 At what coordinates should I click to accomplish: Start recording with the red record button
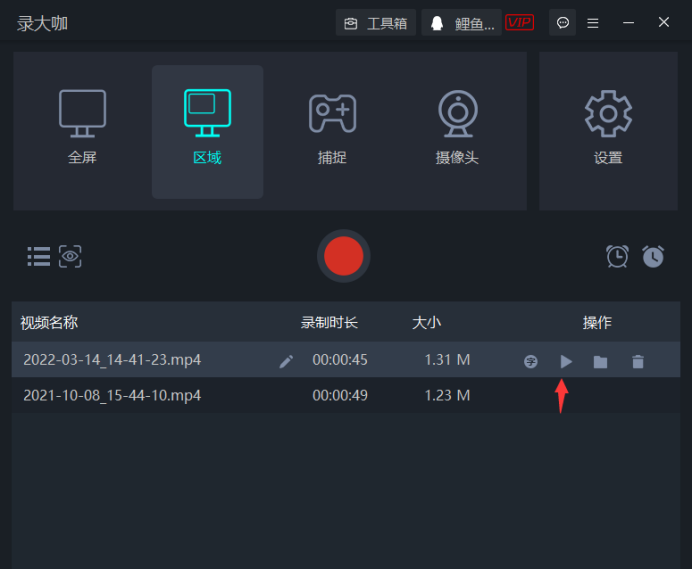click(x=344, y=256)
